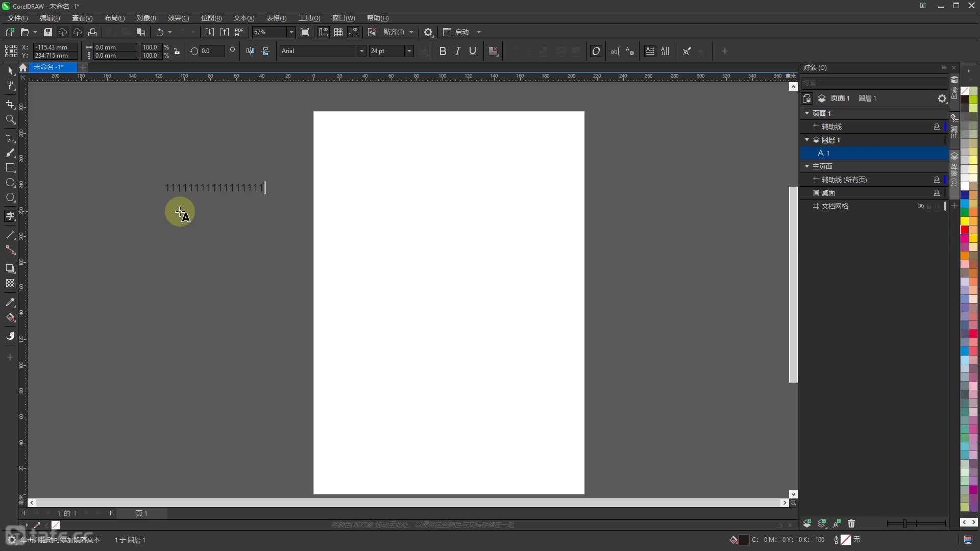Screen dimensions: 980x551
Task: Open 效果 menu
Action: 178,18
